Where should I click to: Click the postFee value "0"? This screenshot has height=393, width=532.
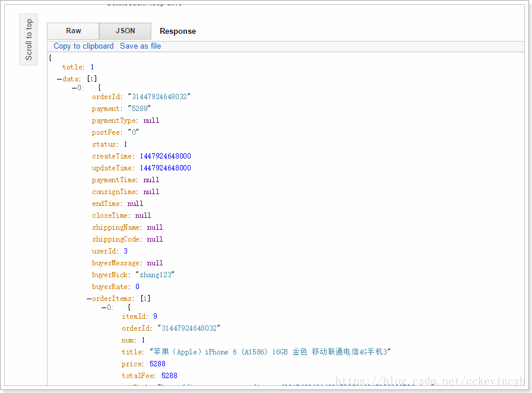tap(134, 132)
